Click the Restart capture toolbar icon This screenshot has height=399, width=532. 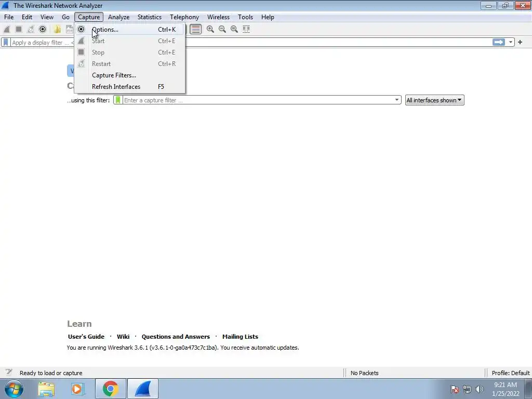point(31,29)
